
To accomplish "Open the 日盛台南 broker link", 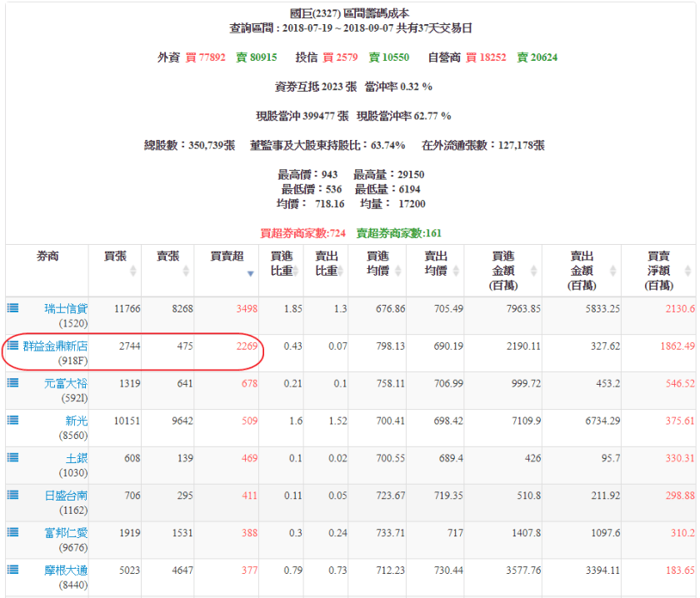I will [66, 496].
